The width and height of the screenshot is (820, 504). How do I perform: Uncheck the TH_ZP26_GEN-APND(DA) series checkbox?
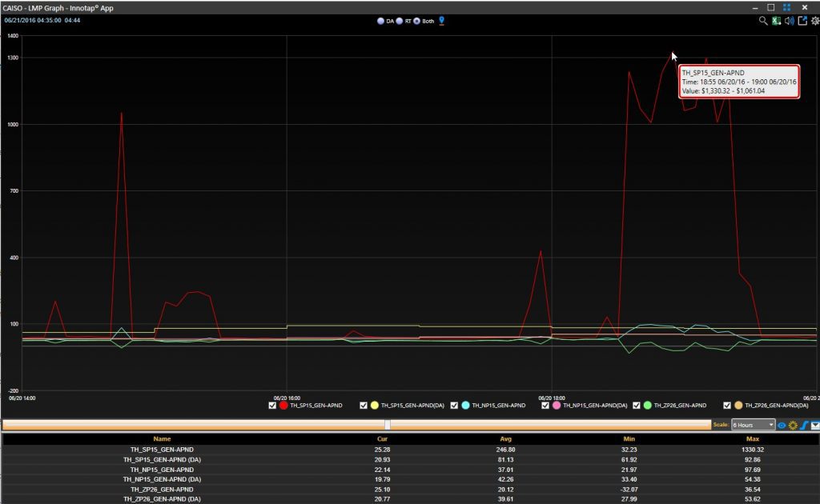(727, 406)
